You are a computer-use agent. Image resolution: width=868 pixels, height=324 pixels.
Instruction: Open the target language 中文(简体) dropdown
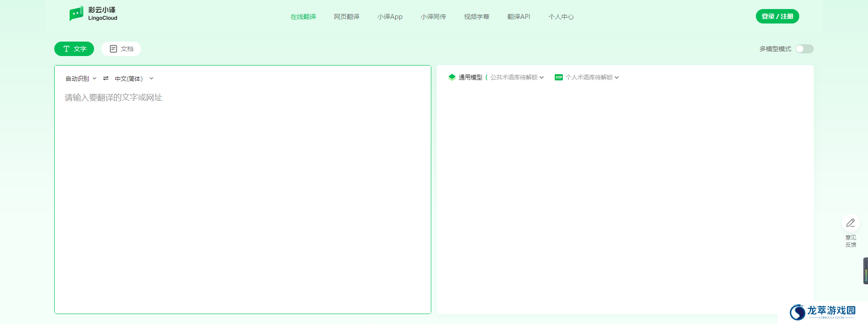134,79
